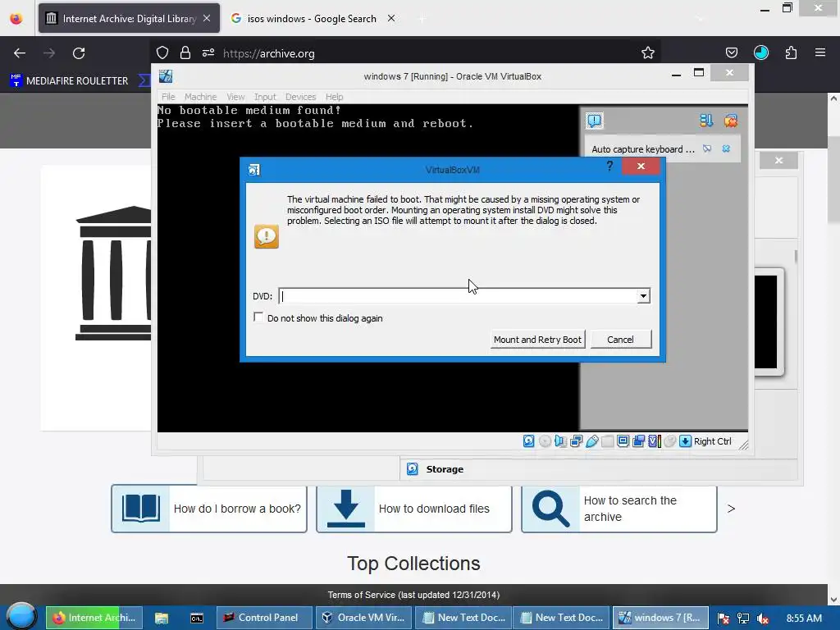Switch to the isos windows Google Search tab
The height and width of the screenshot is (630, 840).
[313, 18]
